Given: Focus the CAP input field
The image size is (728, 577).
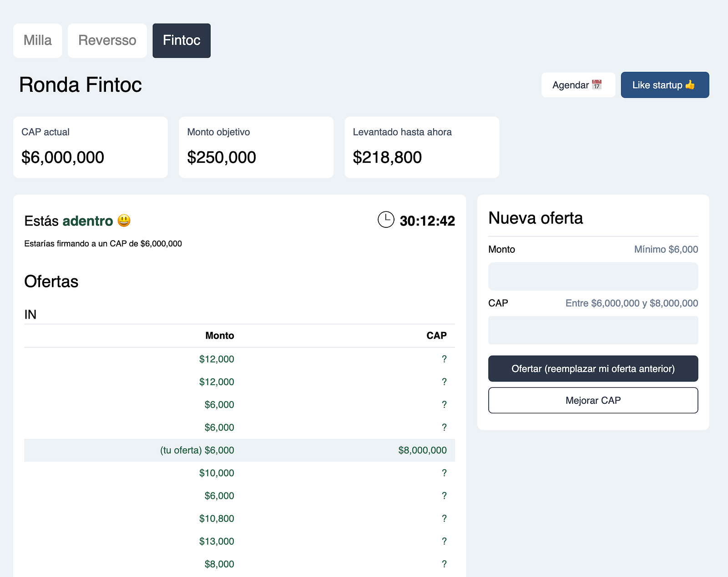Looking at the screenshot, I should pos(593,330).
